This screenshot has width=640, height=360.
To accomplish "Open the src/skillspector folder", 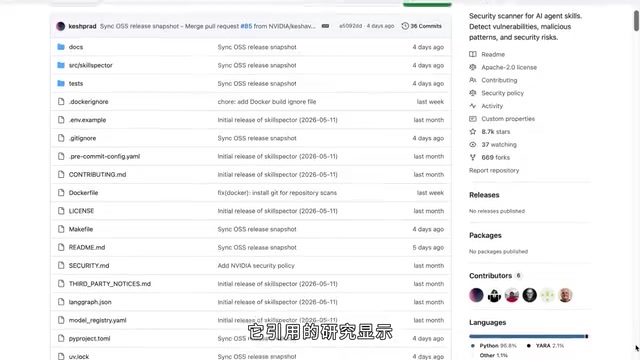I will 91,65.
